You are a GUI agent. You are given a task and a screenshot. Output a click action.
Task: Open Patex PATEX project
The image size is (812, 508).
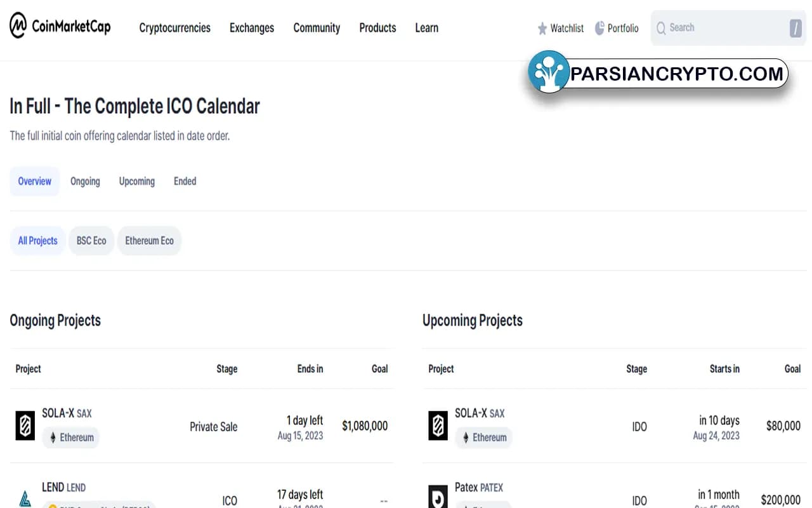click(x=479, y=488)
